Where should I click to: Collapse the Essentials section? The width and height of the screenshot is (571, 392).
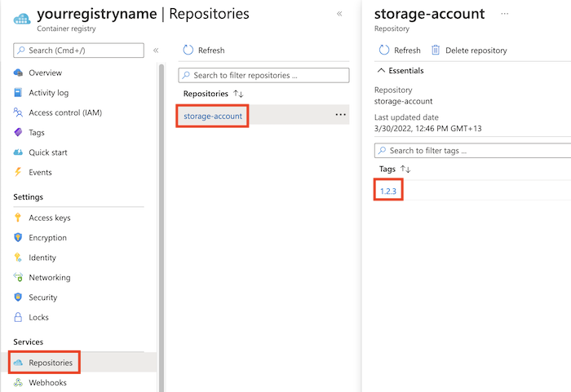point(401,71)
